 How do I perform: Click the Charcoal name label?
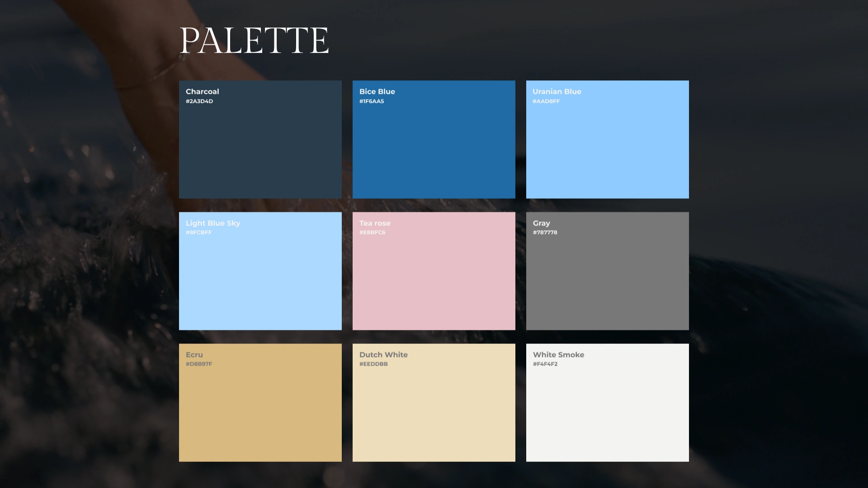pos(202,91)
